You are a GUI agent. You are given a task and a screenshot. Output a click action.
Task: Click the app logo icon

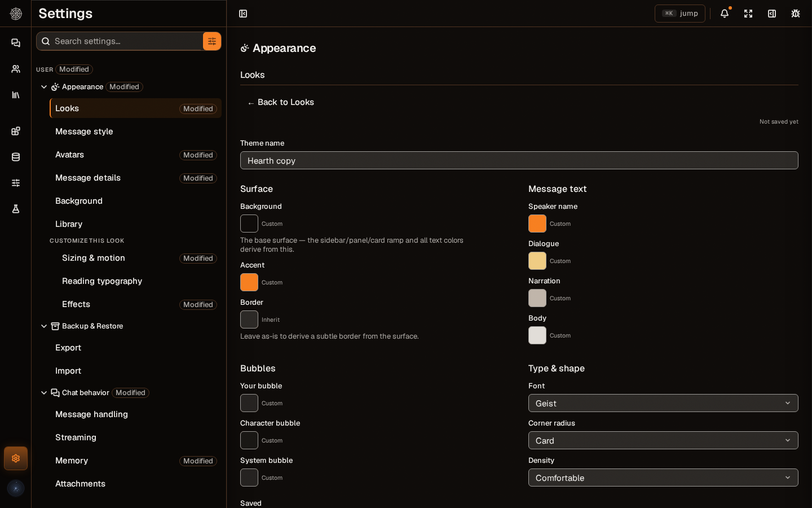16,14
